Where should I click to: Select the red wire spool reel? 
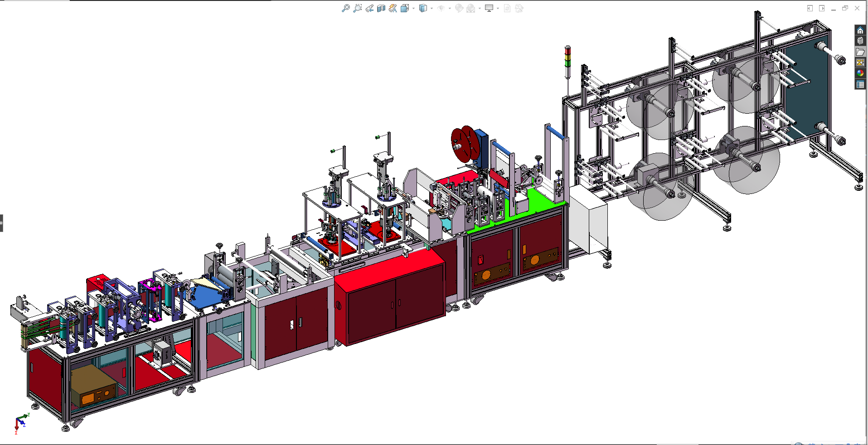pos(465,144)
